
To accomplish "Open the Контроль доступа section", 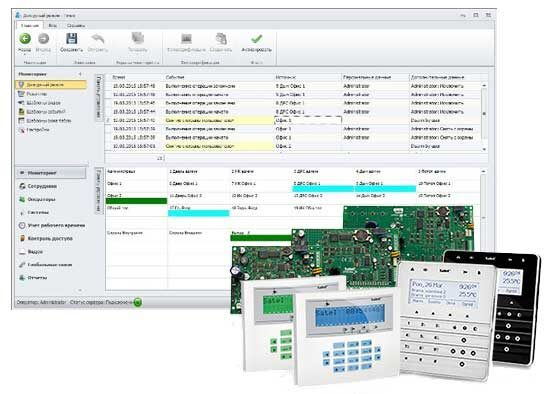I will 45,238.
